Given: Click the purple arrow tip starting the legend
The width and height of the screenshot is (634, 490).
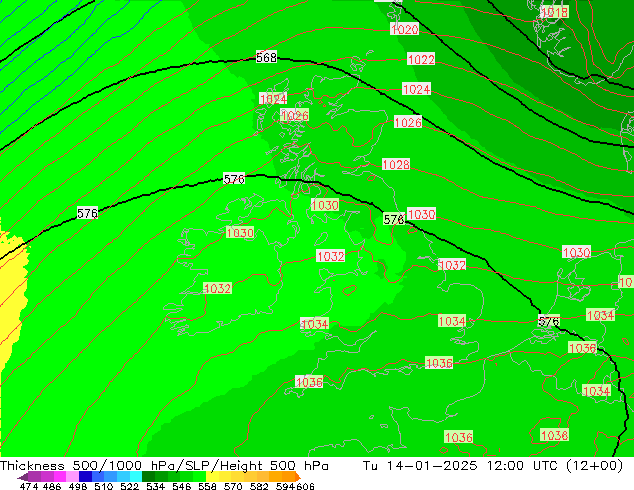Looking at the screenshot, I should click(22, 477).
